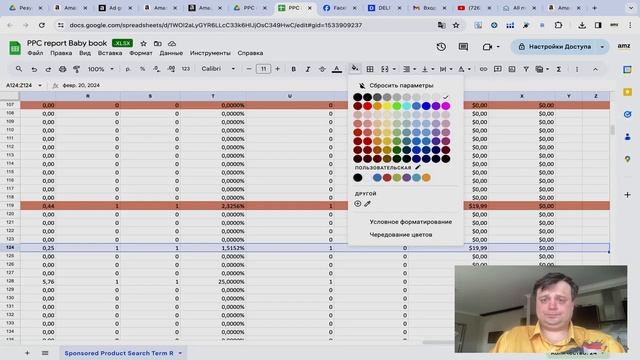Open the sheet tab options arrow
This screenshot has width=640, height=360.
tap(180, 353)
